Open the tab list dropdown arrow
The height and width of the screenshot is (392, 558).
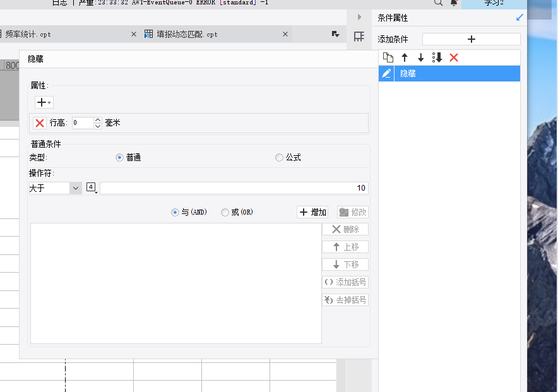335,34
